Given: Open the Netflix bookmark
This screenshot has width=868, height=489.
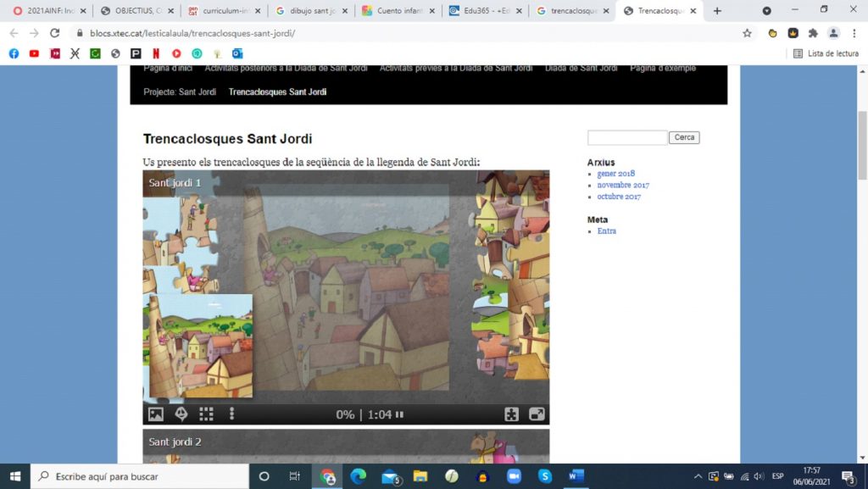Looking at the screenshot, I should (156, 53).
